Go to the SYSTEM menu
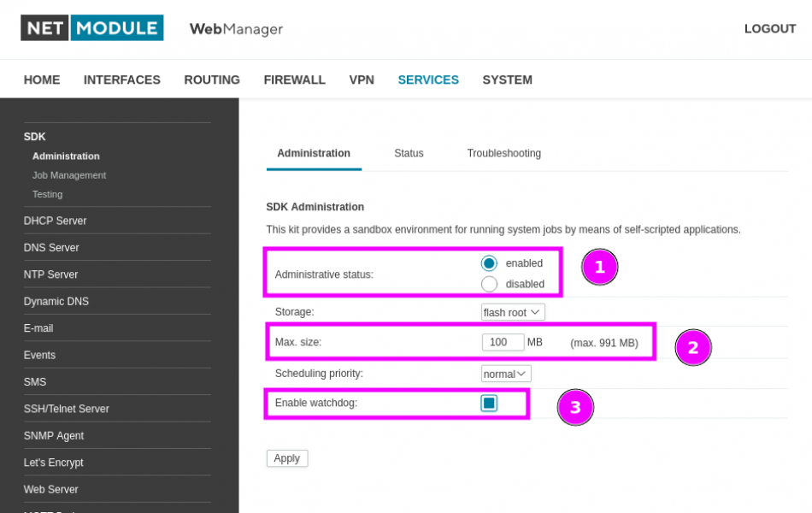This screenshot has width=812, height=513. (x=507, y=80)
